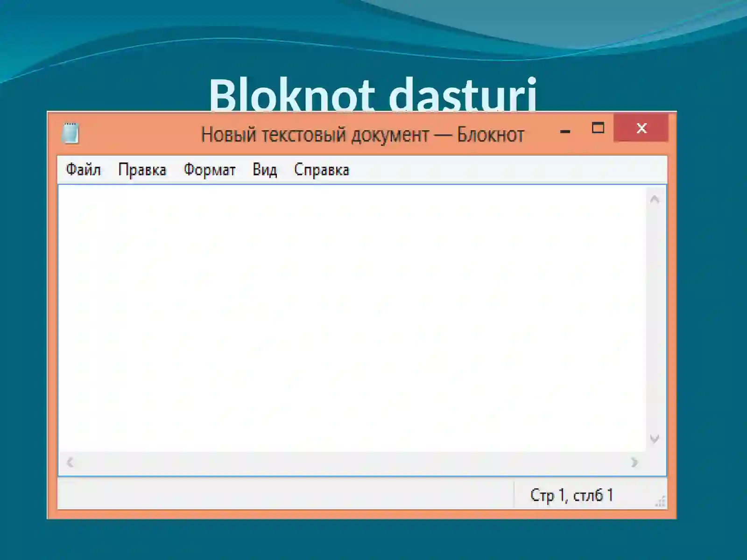747x560 pixels.
Task: Click the window title 'Новый текстовый документ — Блокнот'
Action: pos(363,135)
